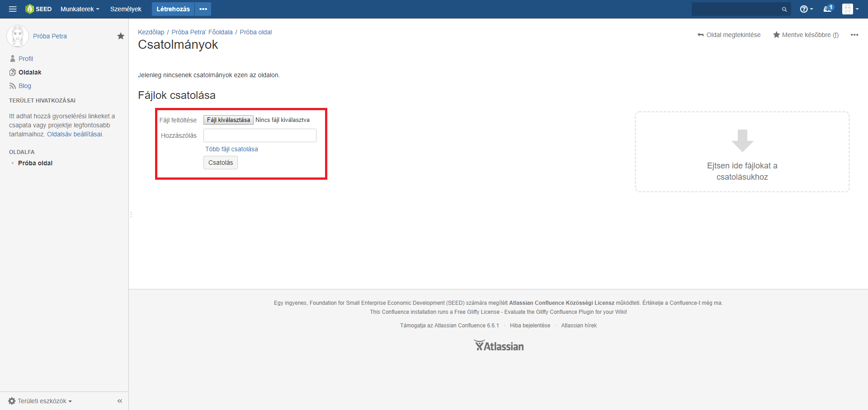Collapse the sidebar with double-chevron icon
The image size is (868, 410).
tap(120, 401)
